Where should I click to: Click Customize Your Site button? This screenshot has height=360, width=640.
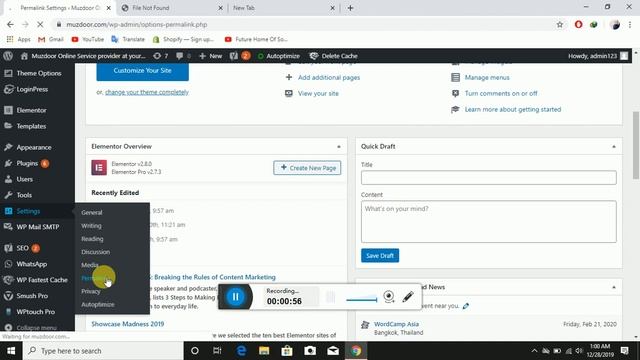point(142,71)
